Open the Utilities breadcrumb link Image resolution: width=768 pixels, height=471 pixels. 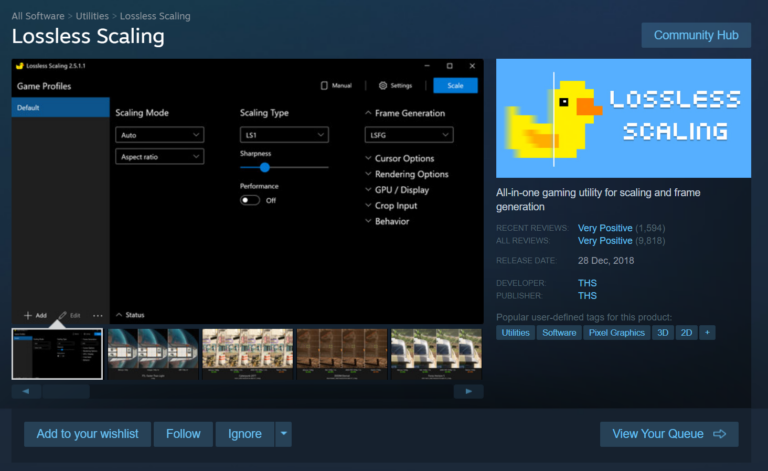click(x=90, y=16)
